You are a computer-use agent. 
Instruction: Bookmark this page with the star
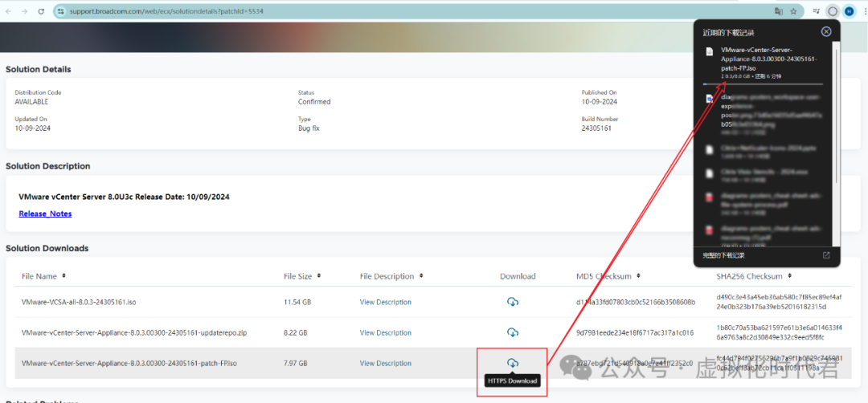(x=793, y=11)
